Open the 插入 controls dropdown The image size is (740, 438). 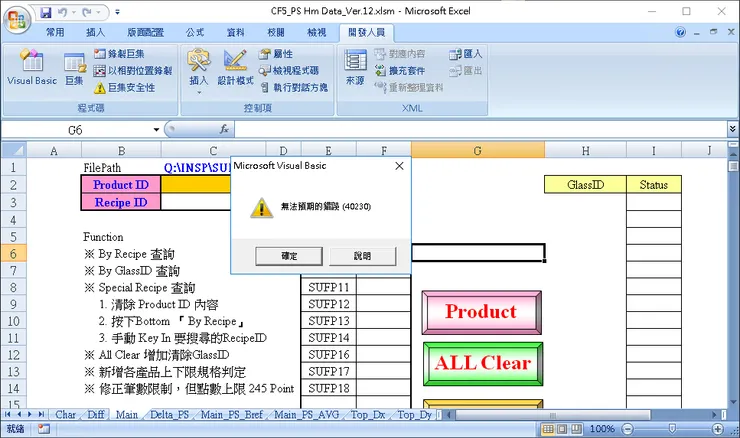point(199,71)
